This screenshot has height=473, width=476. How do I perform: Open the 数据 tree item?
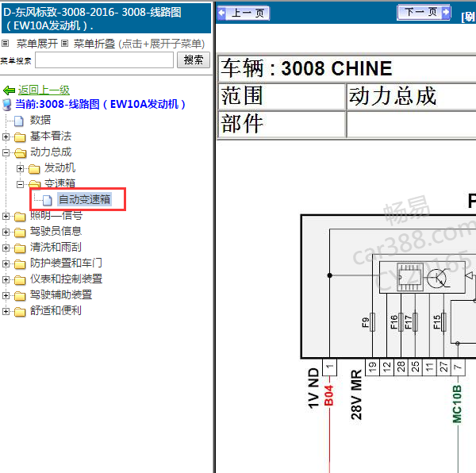pyautogui.click(x=40, y=120)
